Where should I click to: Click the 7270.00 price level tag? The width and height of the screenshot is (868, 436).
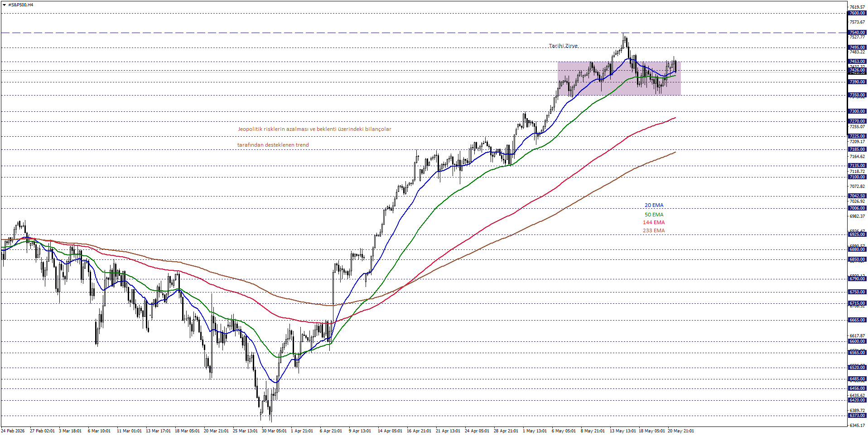[x=857, y=121]
